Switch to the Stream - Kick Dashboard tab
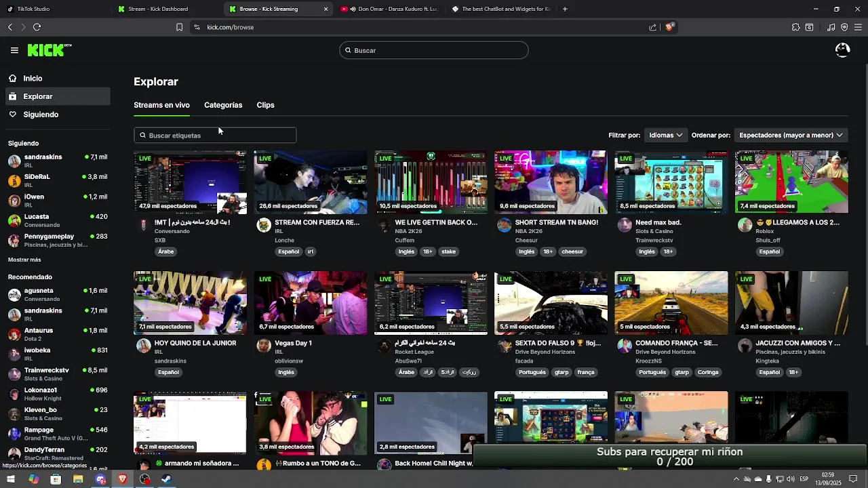The width and height of the screenshot is (868, 488). (166, 9)
